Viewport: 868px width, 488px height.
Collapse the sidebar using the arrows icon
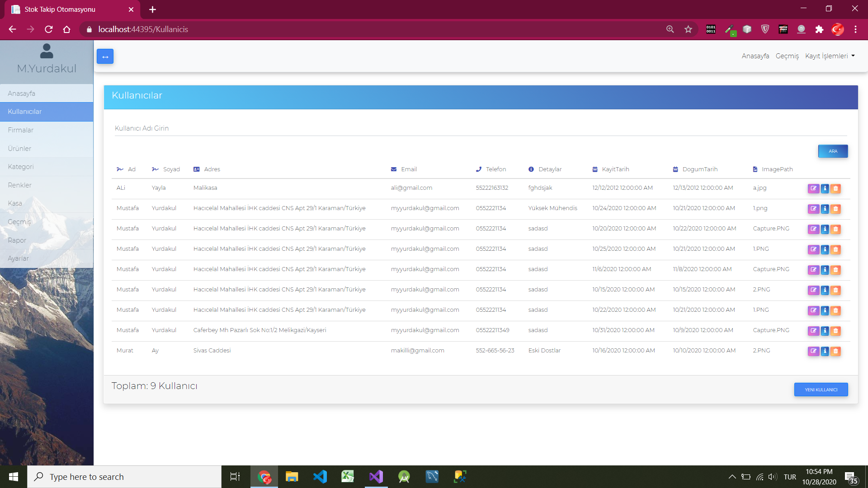[105, 56]
